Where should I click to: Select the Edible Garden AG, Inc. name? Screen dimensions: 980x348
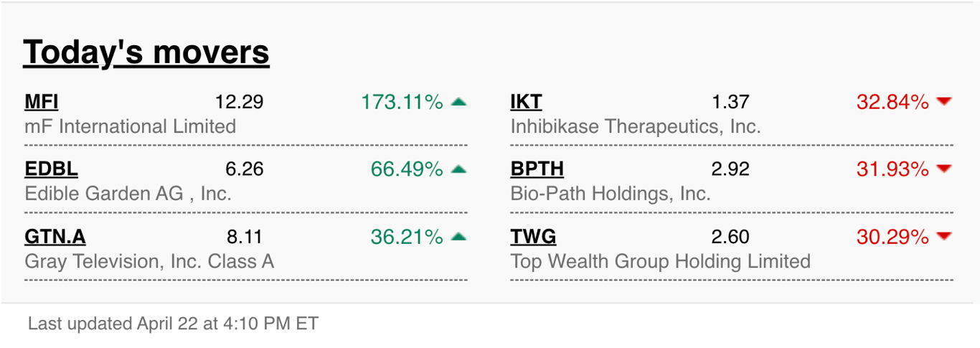[128, 194]
